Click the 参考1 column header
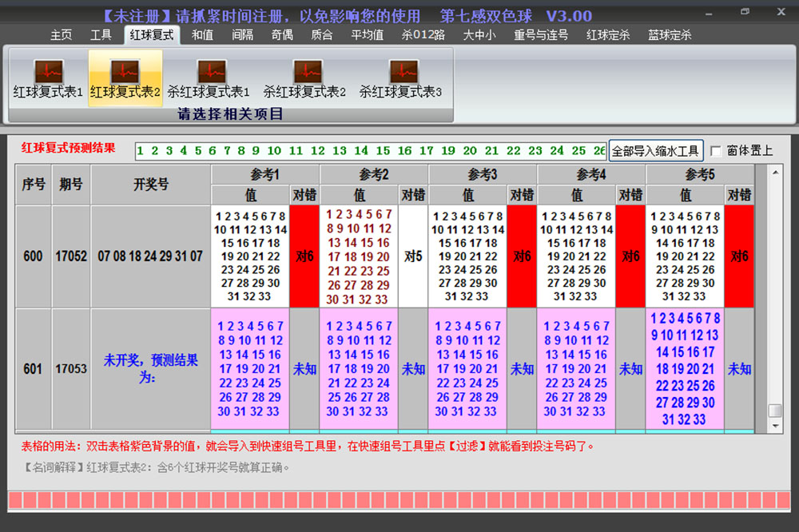Viewport: 799px width, 532px height. tap(265, 175)
